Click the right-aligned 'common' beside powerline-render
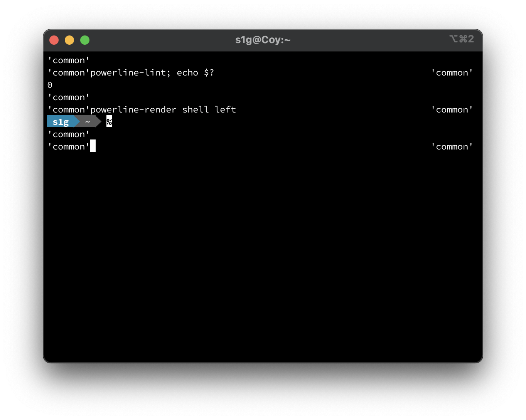The width and height of the screenshot is (526, 420). [x=452, y=109]
